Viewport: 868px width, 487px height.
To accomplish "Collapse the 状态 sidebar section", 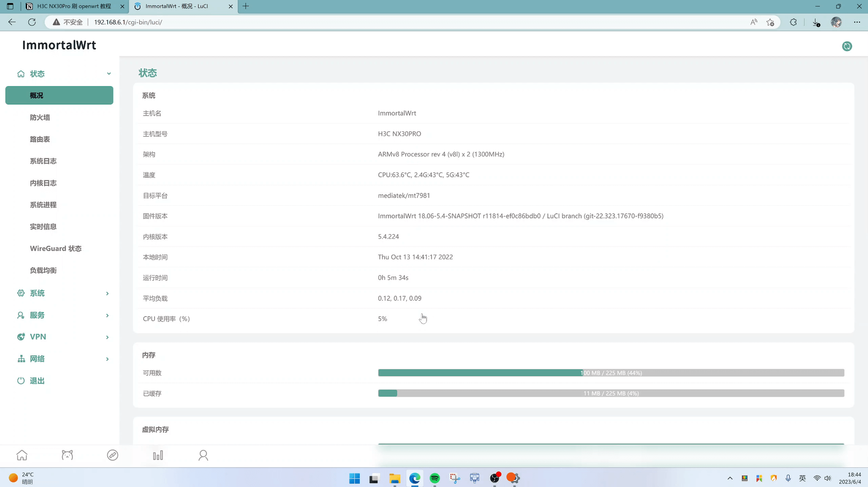I will click(x=109, y=73).
